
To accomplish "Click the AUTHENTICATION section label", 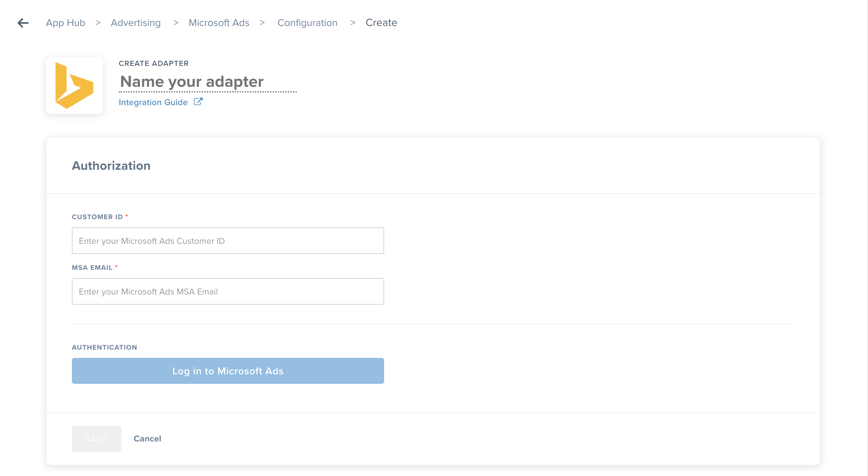I will click(105, 347).
